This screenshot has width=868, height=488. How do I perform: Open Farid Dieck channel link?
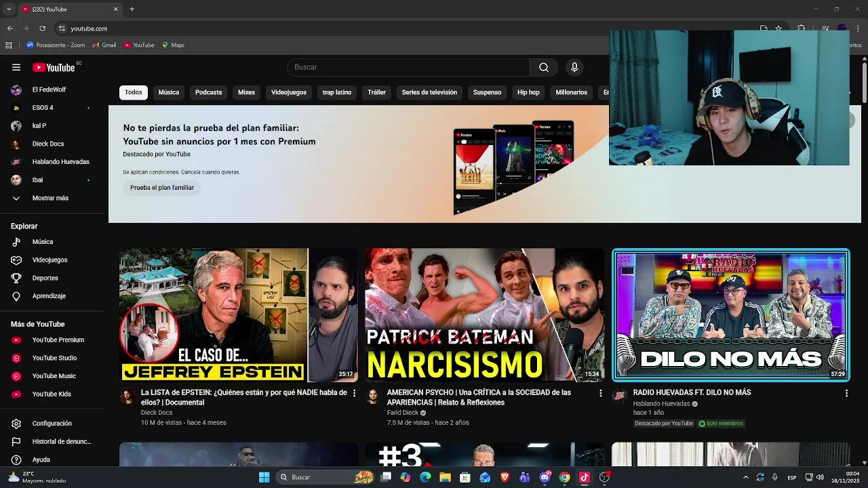tap(403, 413)
